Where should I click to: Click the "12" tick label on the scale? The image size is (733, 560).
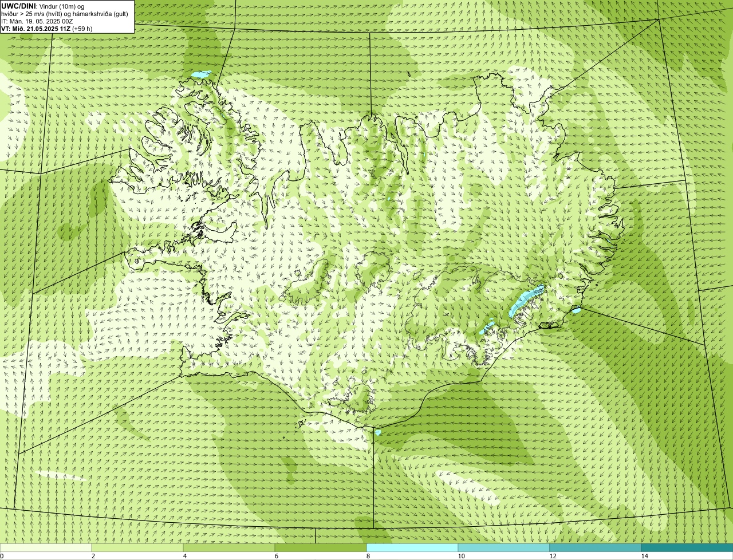[x=553, y=556]
